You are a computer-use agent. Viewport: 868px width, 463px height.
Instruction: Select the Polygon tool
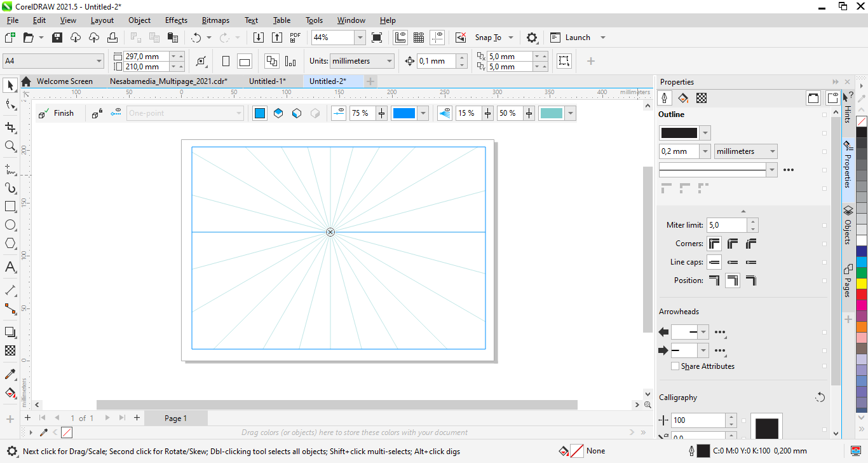coord(10,244)
